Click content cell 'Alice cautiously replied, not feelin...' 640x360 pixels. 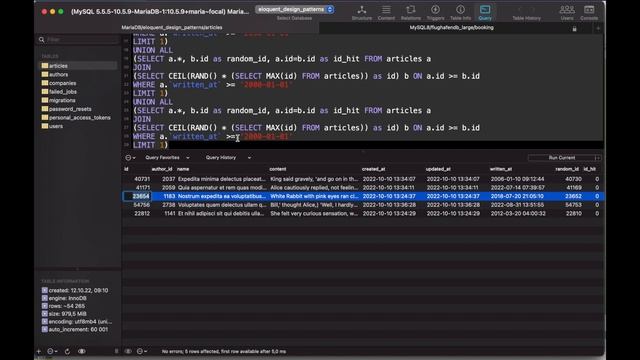pos(314,188)
